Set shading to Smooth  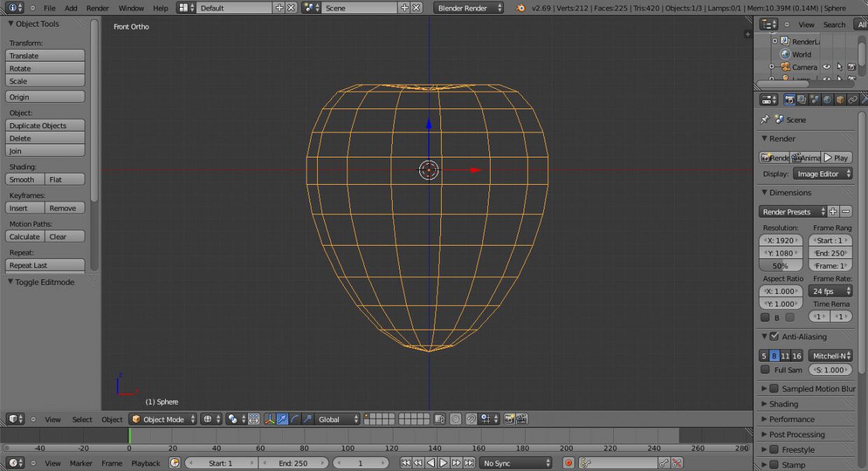pos(25,179)
